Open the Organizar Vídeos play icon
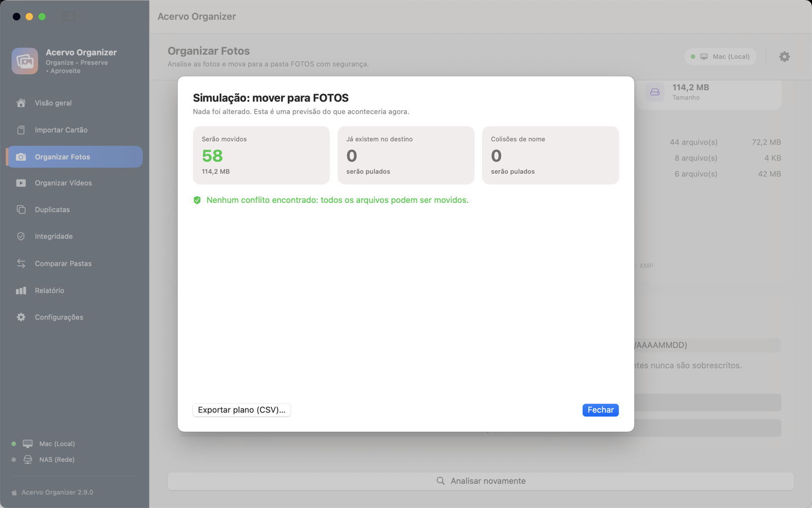 click(21, 183)
